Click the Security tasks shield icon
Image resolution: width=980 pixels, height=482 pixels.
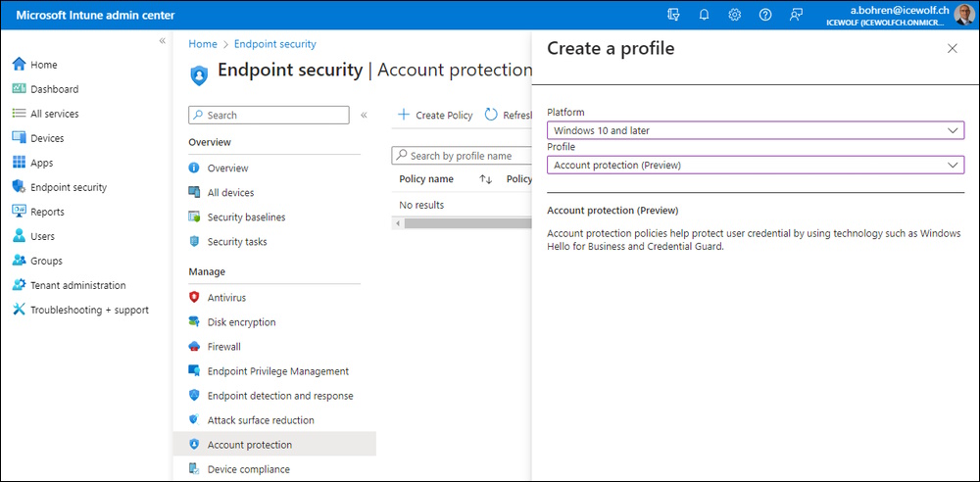[x=194, y=241]
